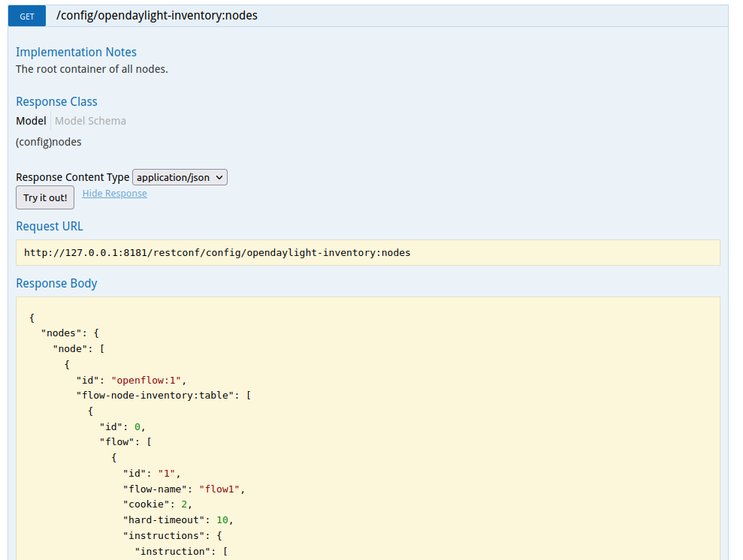Click the Hide Response link

point(114,194)
